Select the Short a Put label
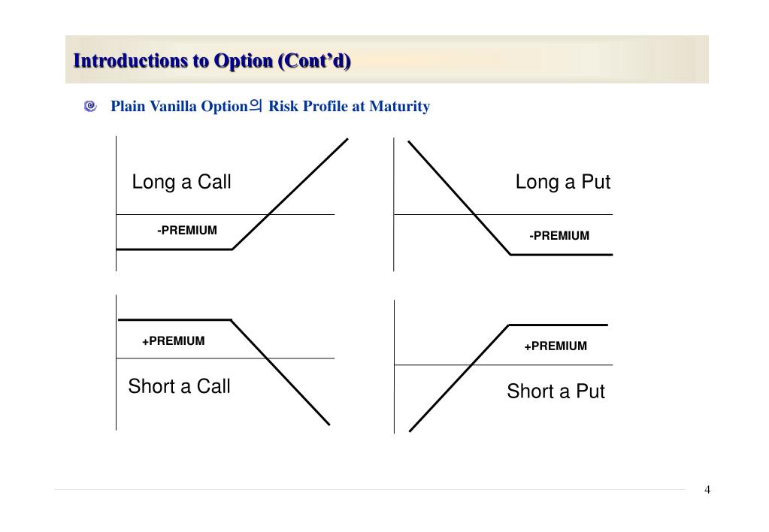 tap(556, 391)
